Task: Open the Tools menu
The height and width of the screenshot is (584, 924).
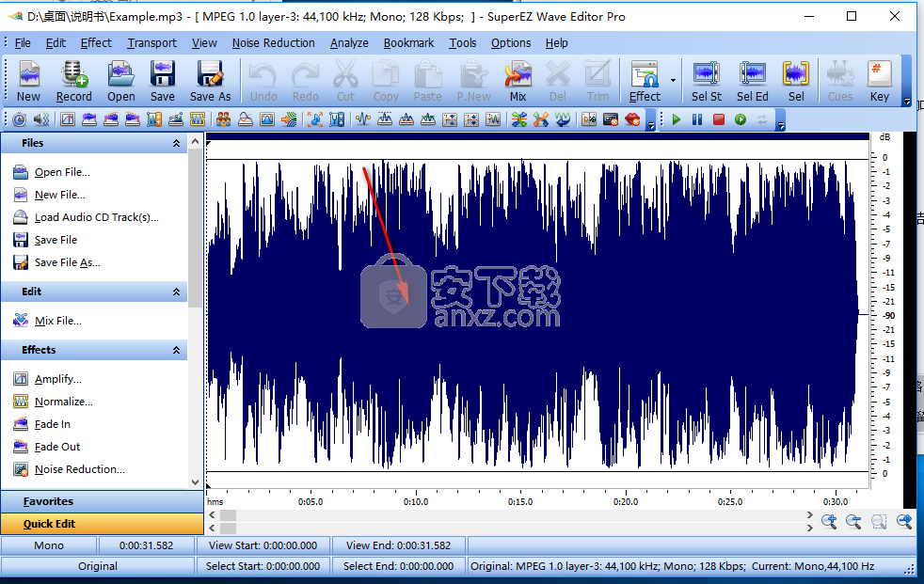Action: pos(463,43)
